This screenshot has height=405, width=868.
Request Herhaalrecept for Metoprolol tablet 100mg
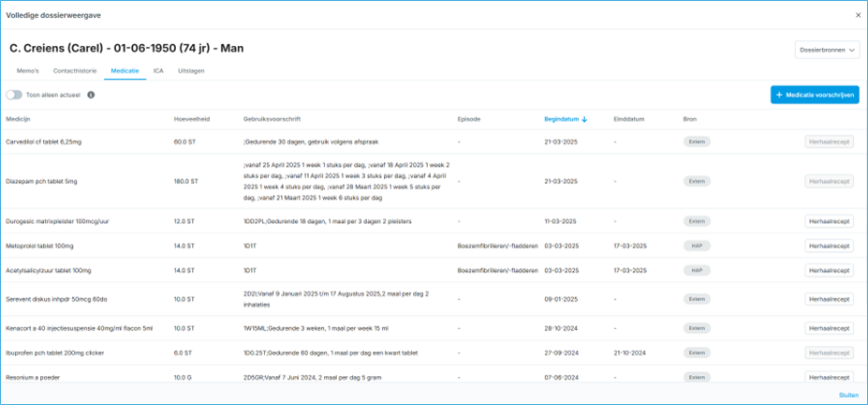coord(829,246)
